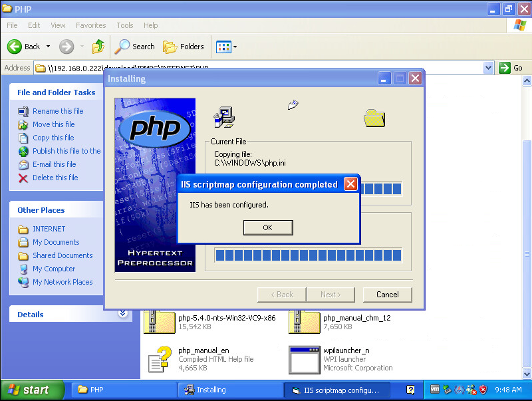Open the Tools menu
This screenshot has width=532, height=401.
tap(125, 25)
